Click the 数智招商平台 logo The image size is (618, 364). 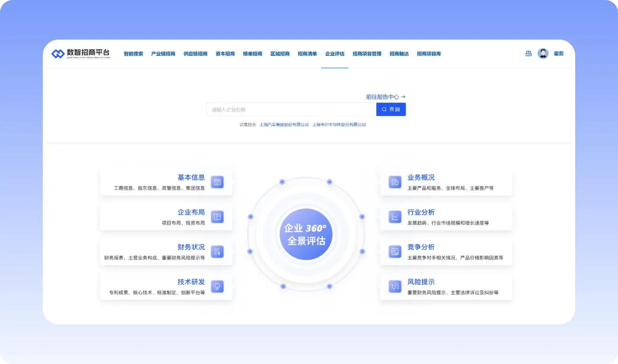[x=80, y=53]
